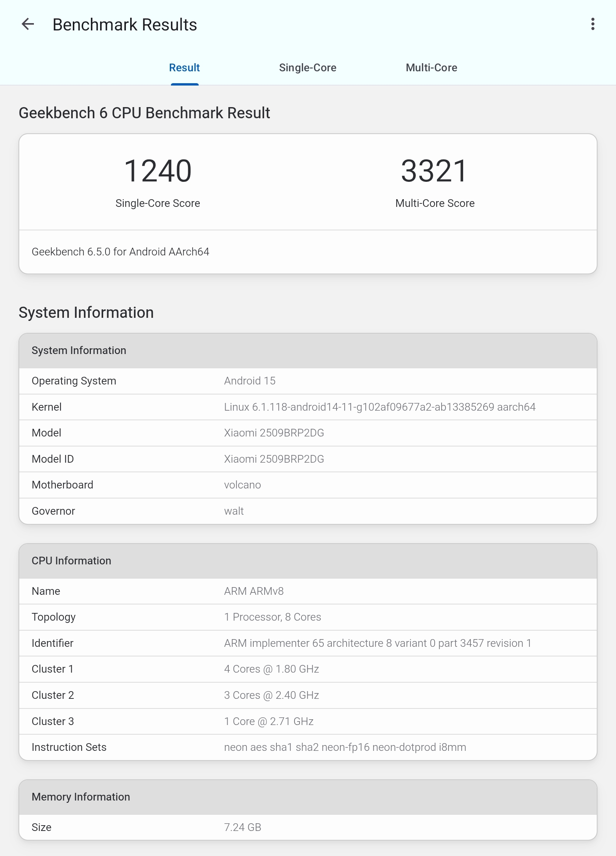Click the Cluster 3 frequency row
This screenshot has height=856, width=616.
pyautogui.click(x=307, y=722)
